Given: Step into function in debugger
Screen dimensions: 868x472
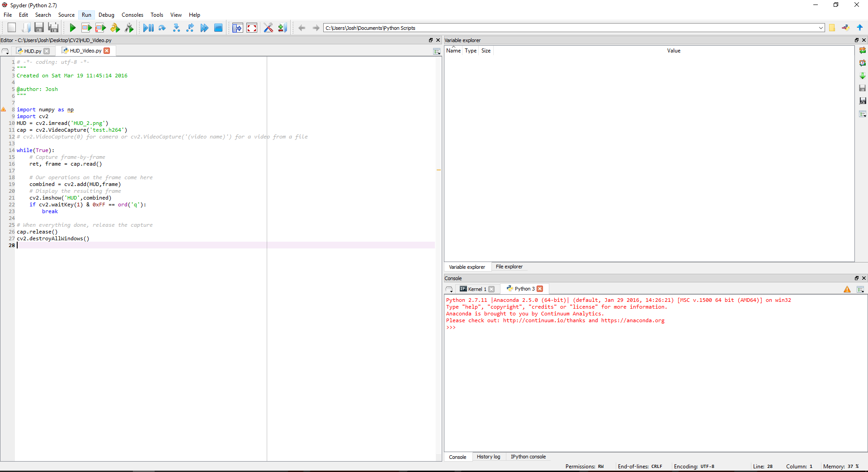Looking at the screenshot, I should pyautogui.click(x=176, y=28).
